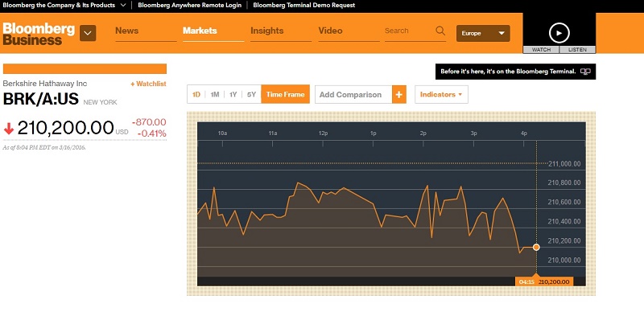The image size is (644, 312).
Task: Click the 210,600.00 axis label
Action: [x=564, y=202]
